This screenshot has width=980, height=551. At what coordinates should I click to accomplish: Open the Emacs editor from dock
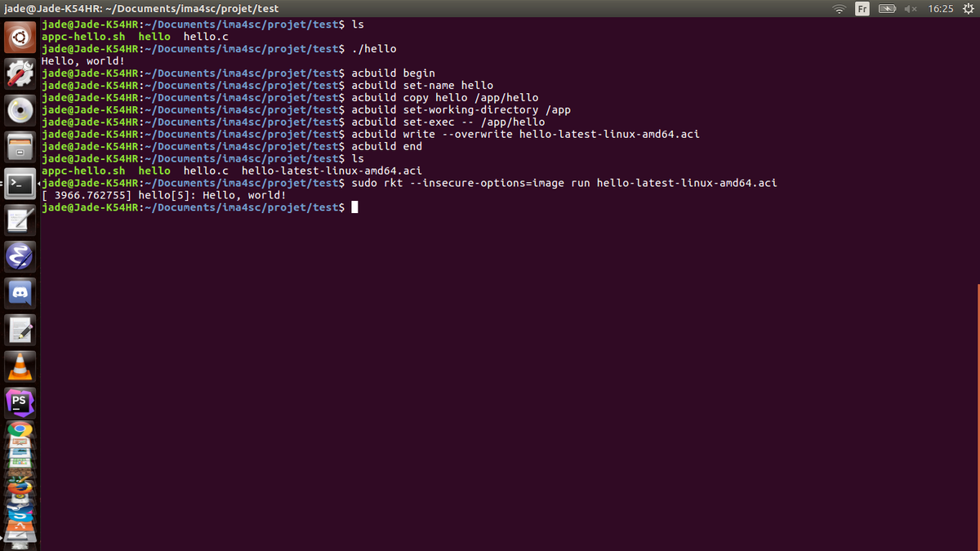click(x=20, y=256)
